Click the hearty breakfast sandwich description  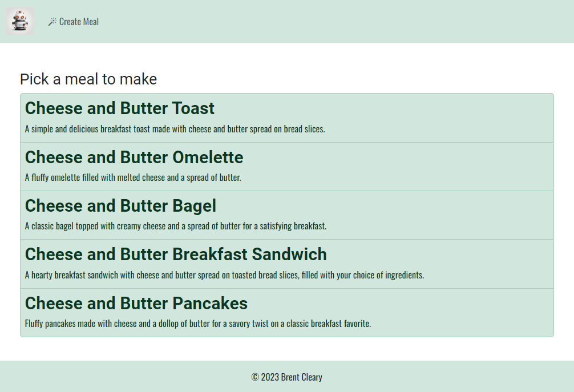224,275
